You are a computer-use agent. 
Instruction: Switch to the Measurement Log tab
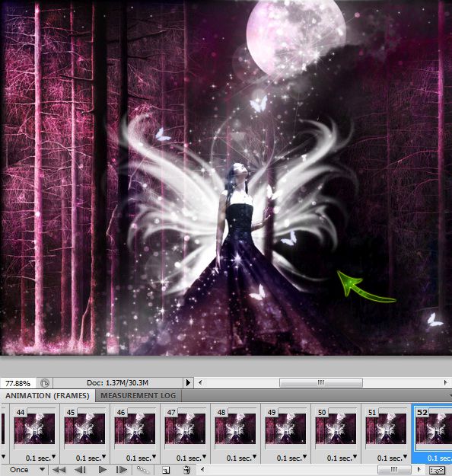[x=138, y=395]
